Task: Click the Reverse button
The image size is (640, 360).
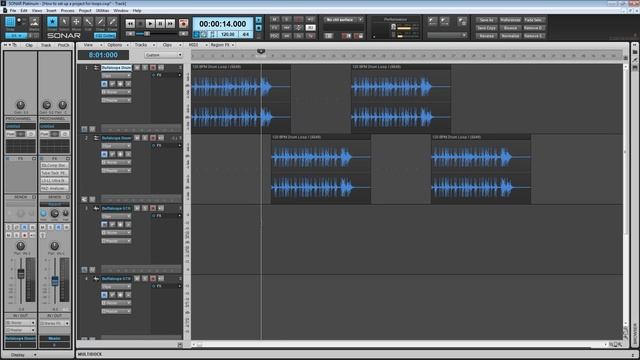Action: coord(486,36)
